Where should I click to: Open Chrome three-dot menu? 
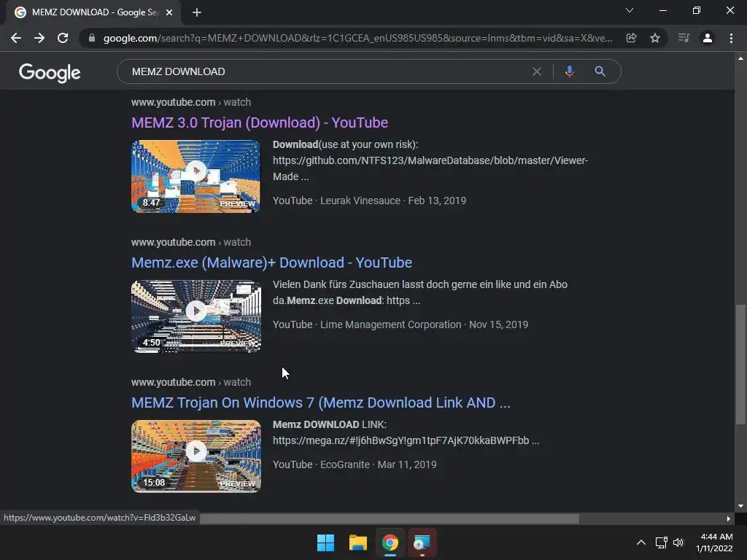(x=731, y=38)
